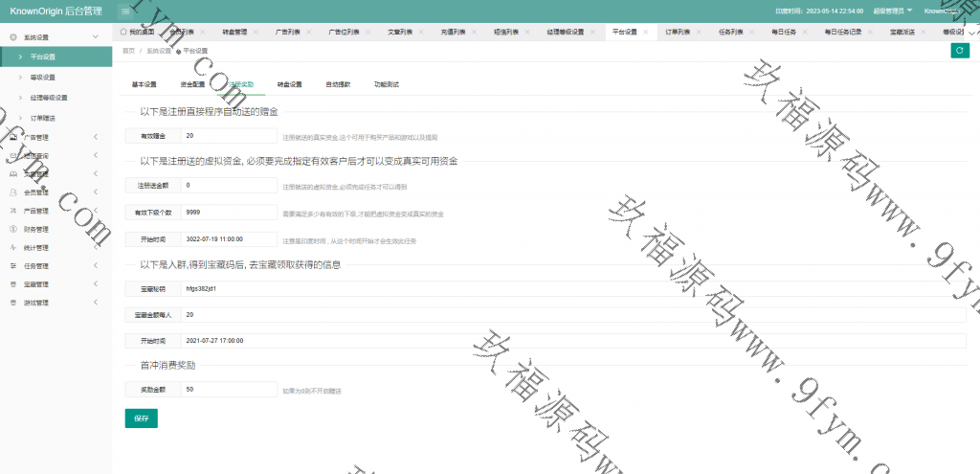Click the 宝藏秘钥 input field
Image resolution: width=980 pixels, height=474 pixels.
click(572, 287)
